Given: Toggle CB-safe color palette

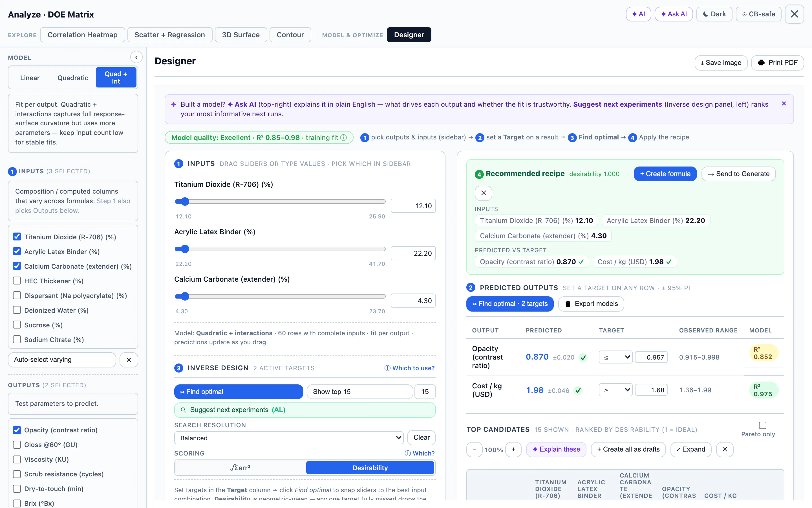Looking at the screenshot, I should click(758, 14).
